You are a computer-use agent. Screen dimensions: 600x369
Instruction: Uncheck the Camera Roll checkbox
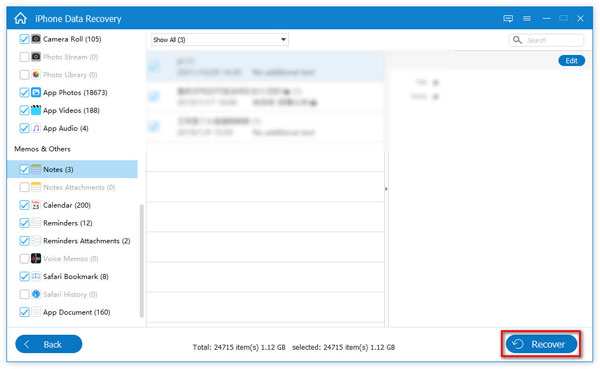pyautogui.click(x=24, y=39)
